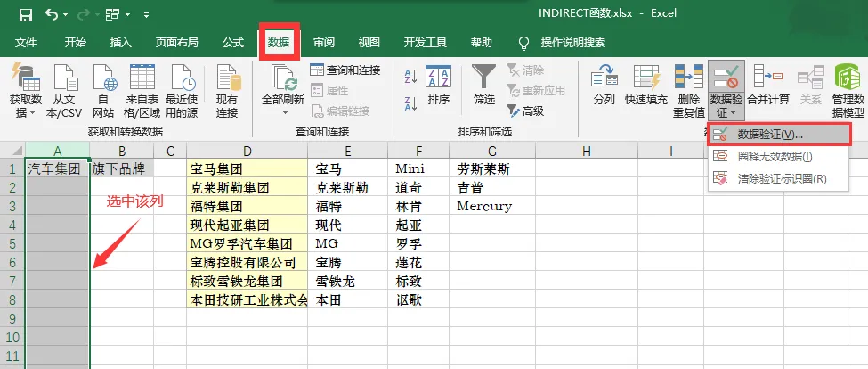Switch to the 审阅 ribbon tab
Image resolution: width=868 pixels, height=369 pixels.
(324, 43)
